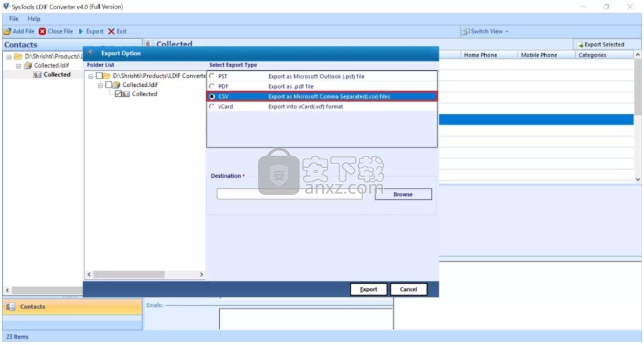Click the Exit red X icon
644x345 pixels.
[x=111, y=32]
